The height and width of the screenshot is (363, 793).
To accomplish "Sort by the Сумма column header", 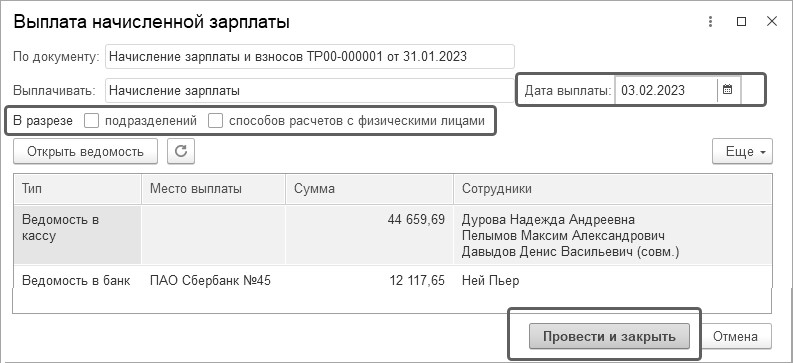I will coord(369,189).
